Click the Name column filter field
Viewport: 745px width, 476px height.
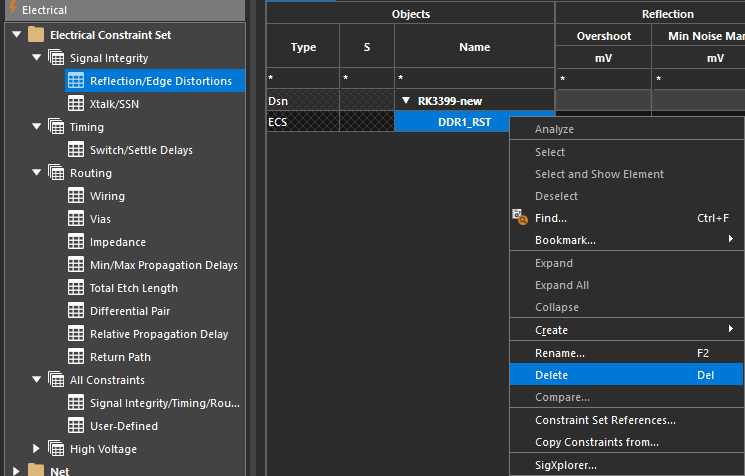pos(474,78)
